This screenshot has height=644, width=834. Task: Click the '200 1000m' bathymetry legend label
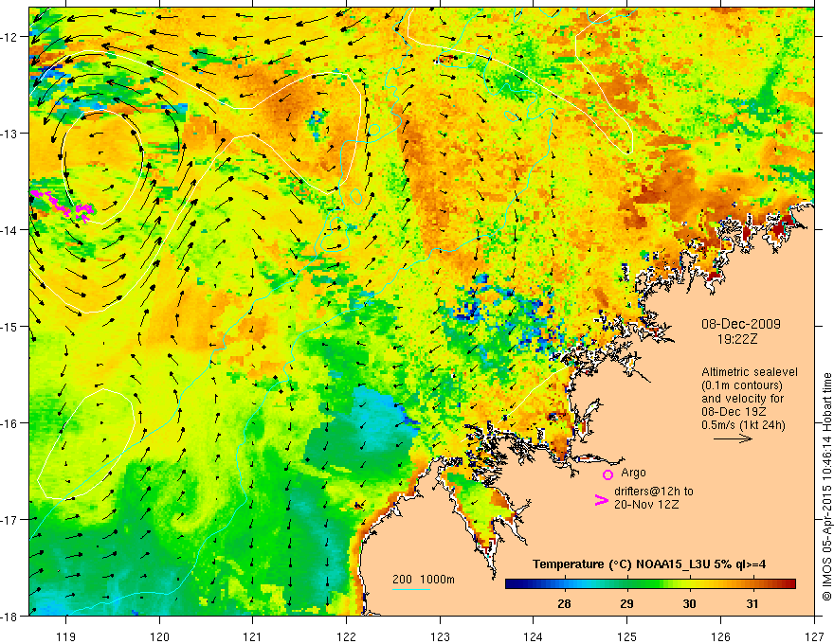pyautogui.click(x=424, y=580)
